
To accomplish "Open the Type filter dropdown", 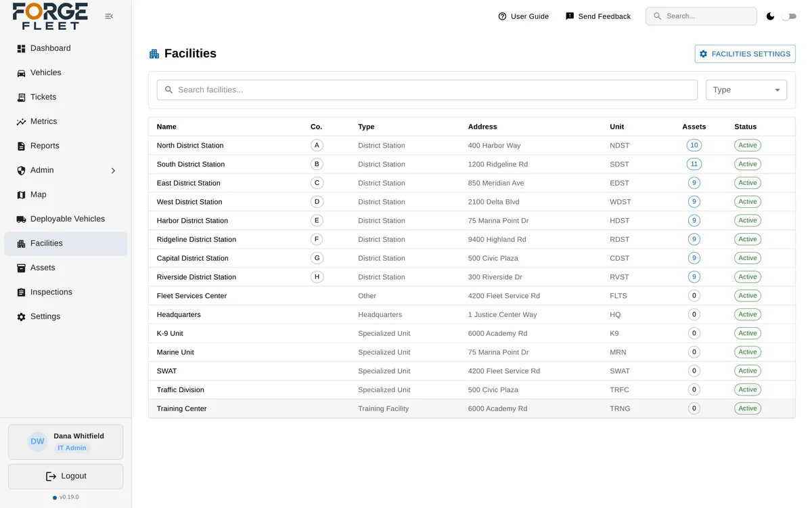I will [746, 90].
